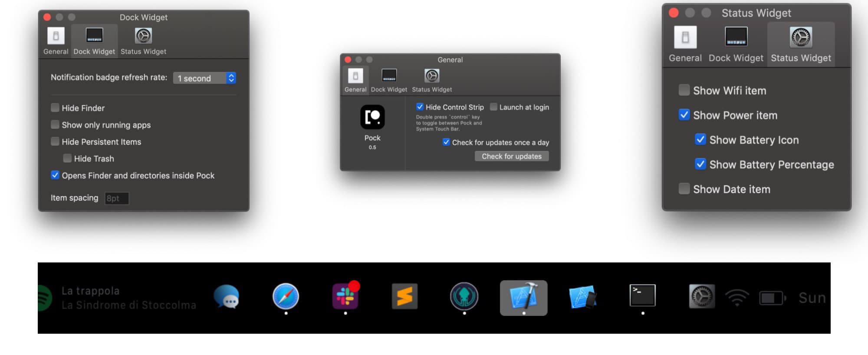868x355 pixels.
Task: Click the Spotify icon beside La trappola
Action: [x=44, y=298]
